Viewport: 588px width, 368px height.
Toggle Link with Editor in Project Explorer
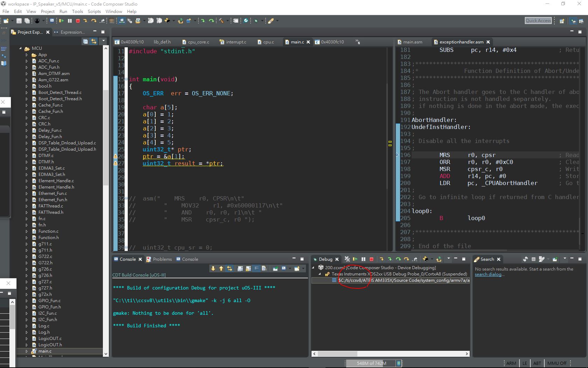coord(94,41)
